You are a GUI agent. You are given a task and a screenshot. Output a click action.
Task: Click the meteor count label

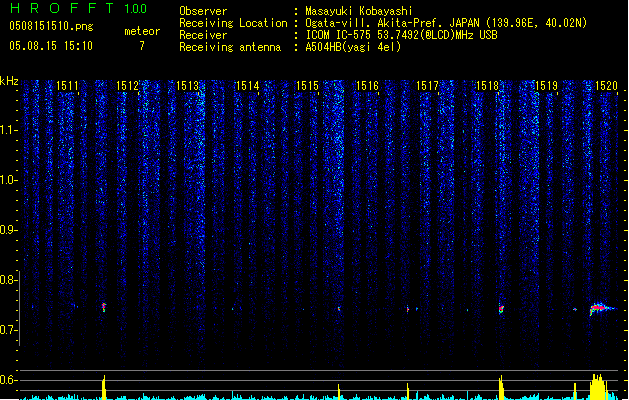pos(142,31)
